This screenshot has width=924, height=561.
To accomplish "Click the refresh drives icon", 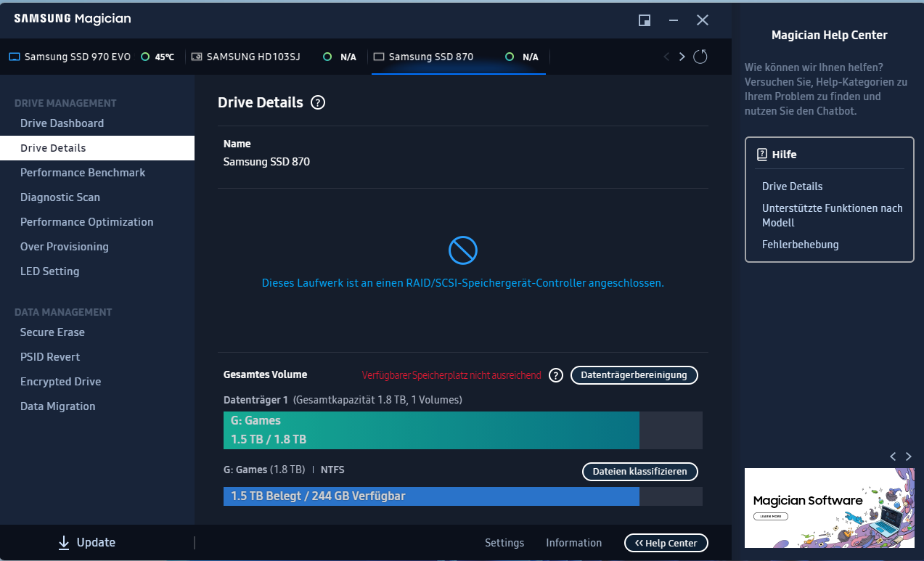I will pos(700,57).
